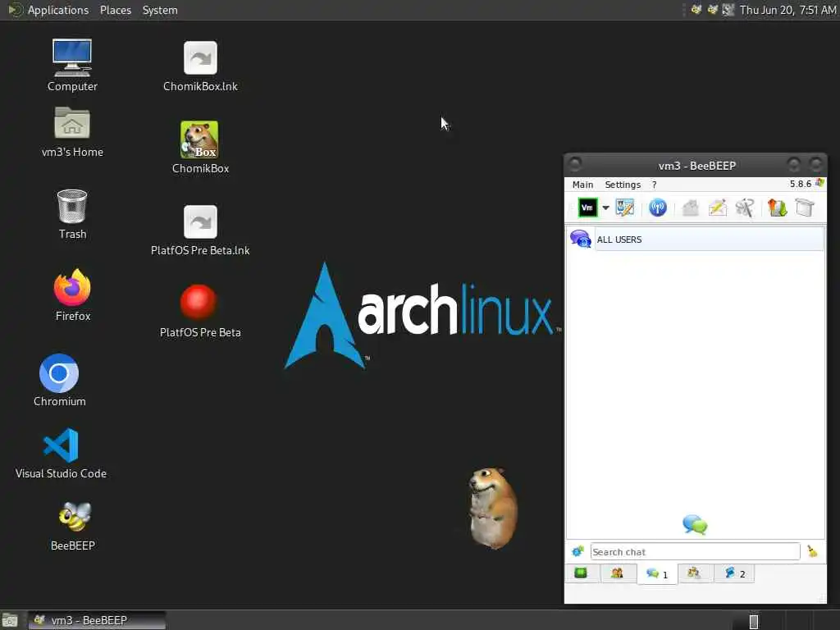Open the Places menu in the top panel
The image size is (840, 630).
tap(115, 10)
